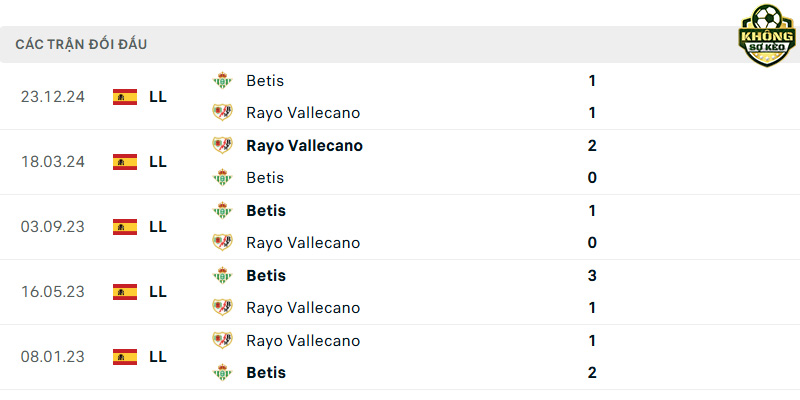
Task: Click Spain flag beside 18.03.24 date
Action: coord(125,162)
